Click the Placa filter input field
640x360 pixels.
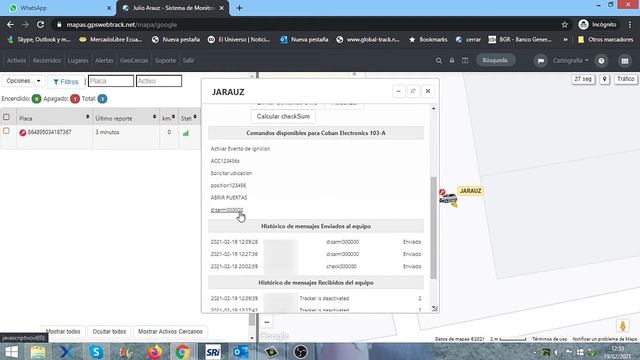111,81
